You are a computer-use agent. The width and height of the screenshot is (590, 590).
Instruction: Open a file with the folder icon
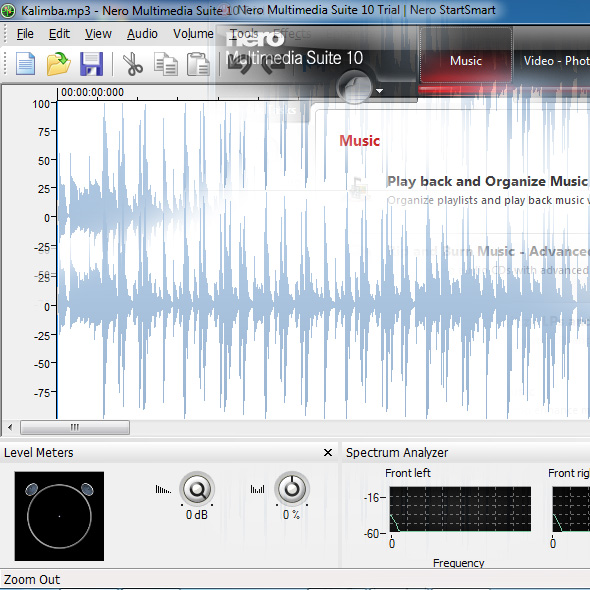point(58,64)
